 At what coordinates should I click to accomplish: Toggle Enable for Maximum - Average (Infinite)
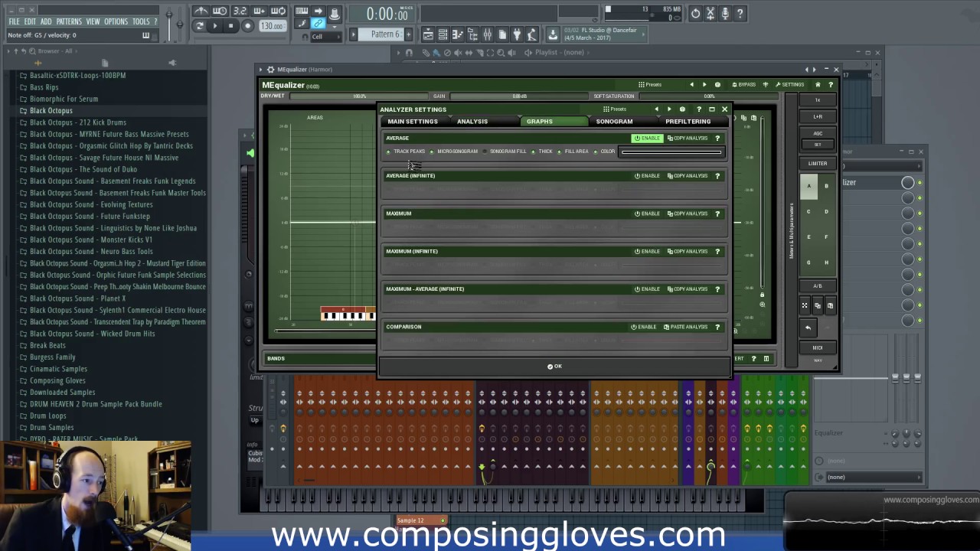(x=648, y=289)
